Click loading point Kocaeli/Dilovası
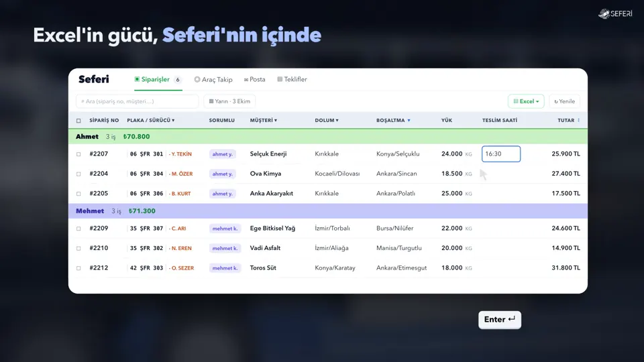Screen dimensions: 644x362 click(337, 174)
